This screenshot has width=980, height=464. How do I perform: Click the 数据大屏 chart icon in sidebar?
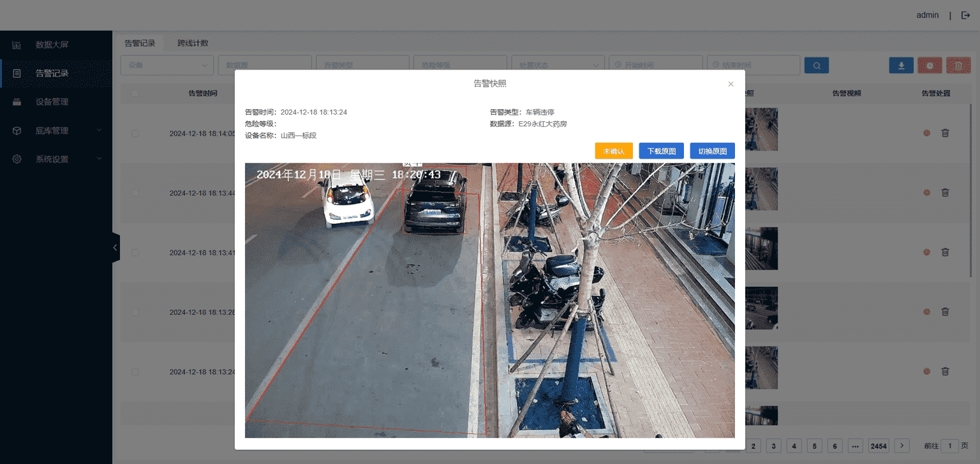pyautogui.click(x=17, y=45)
